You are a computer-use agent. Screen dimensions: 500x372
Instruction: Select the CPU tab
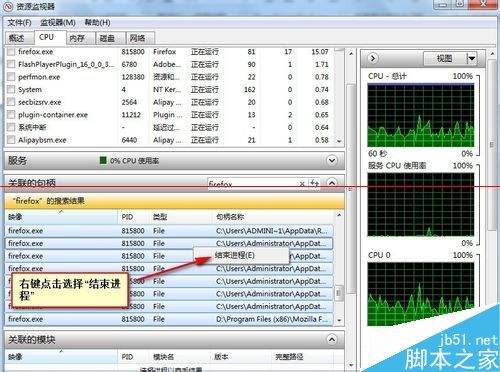click(50, 37)
